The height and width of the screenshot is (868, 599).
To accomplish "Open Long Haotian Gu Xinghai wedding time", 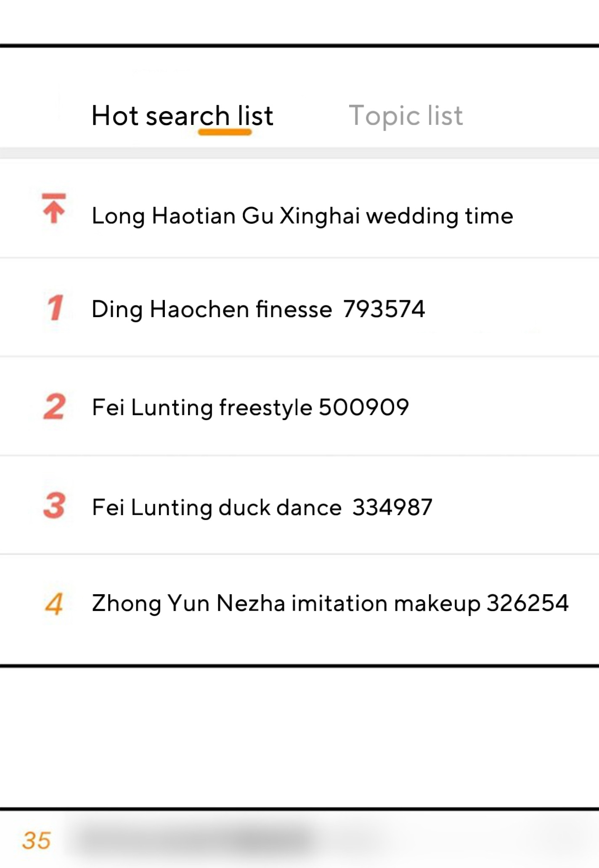I will 302,216.
